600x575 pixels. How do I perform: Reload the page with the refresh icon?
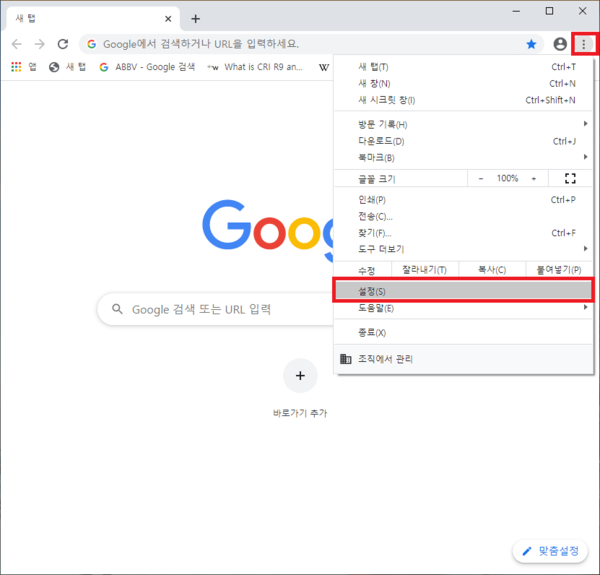(63, 44)
